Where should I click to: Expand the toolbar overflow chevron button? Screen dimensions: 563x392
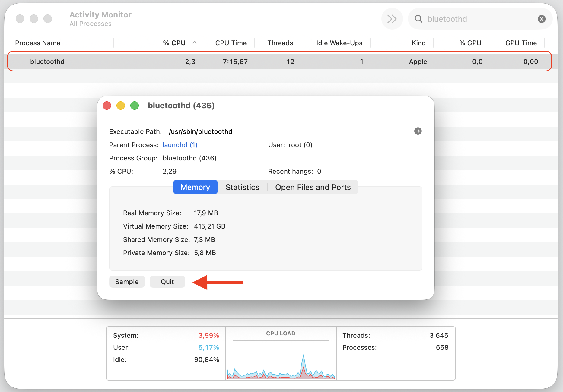392,19
